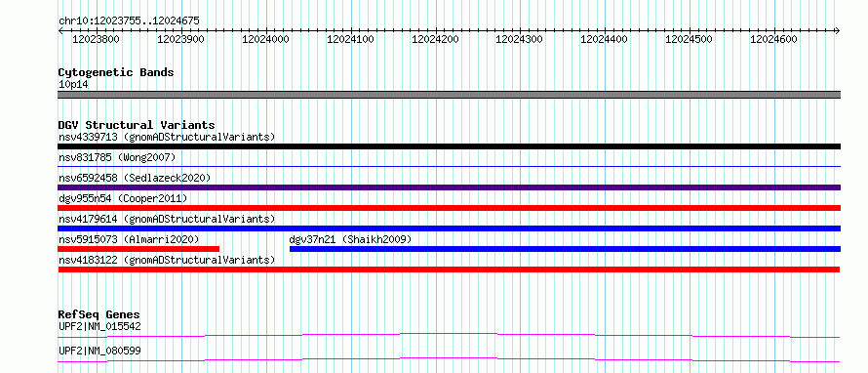Click ruler position 12023900

(181, 39)
